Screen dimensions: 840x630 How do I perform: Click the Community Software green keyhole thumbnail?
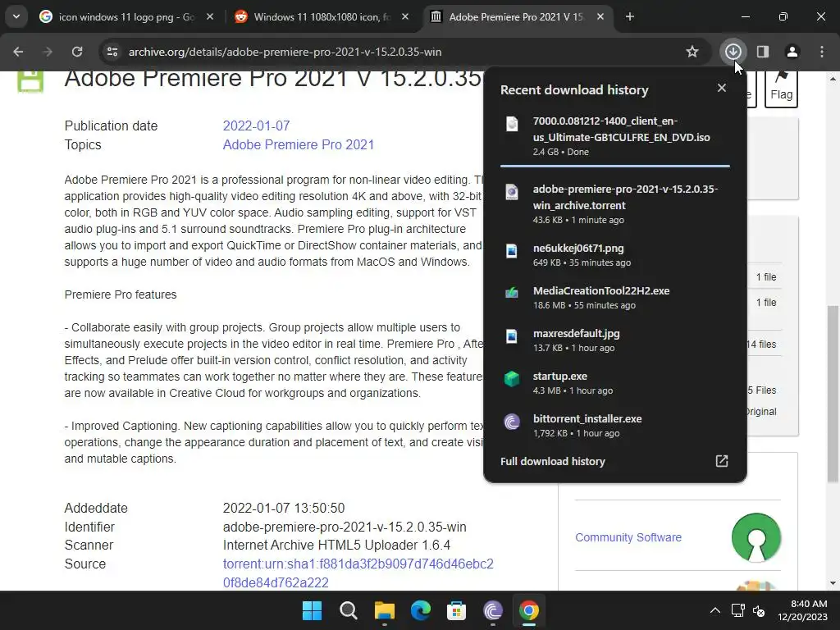[x=756, y=537]
